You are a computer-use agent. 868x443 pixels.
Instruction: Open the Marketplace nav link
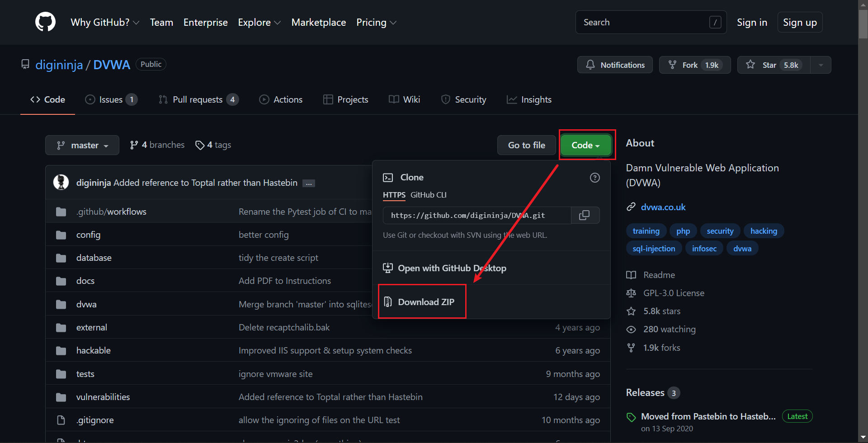coord(319,22)
